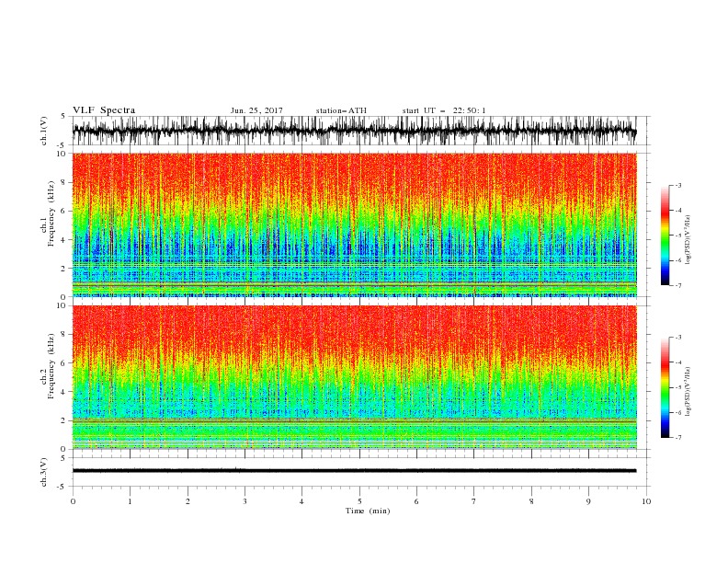
Task: Click the ch.2 spectrogram "8" kHz tick label
Action: click(63, 335)
